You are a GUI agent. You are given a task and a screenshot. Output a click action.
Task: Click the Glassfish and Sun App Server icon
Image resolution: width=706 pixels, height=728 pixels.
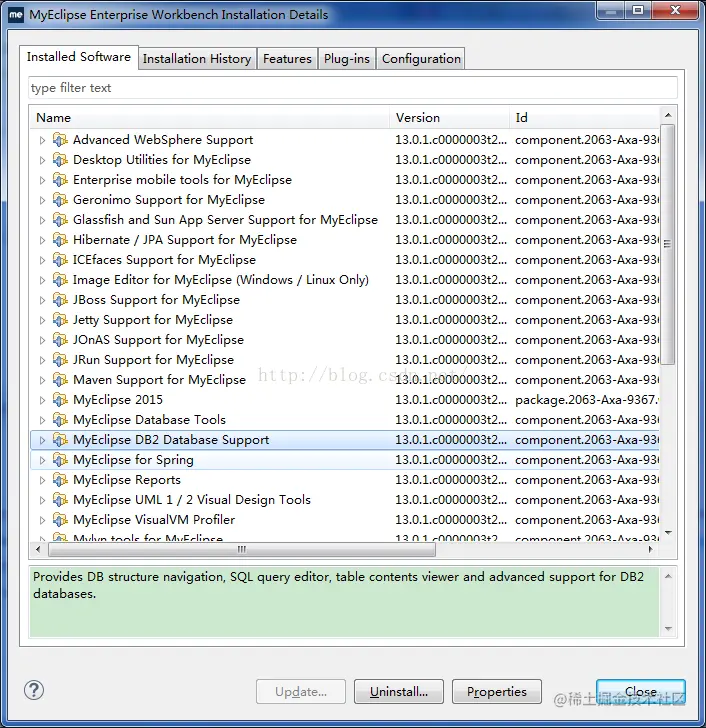point(60,220)
